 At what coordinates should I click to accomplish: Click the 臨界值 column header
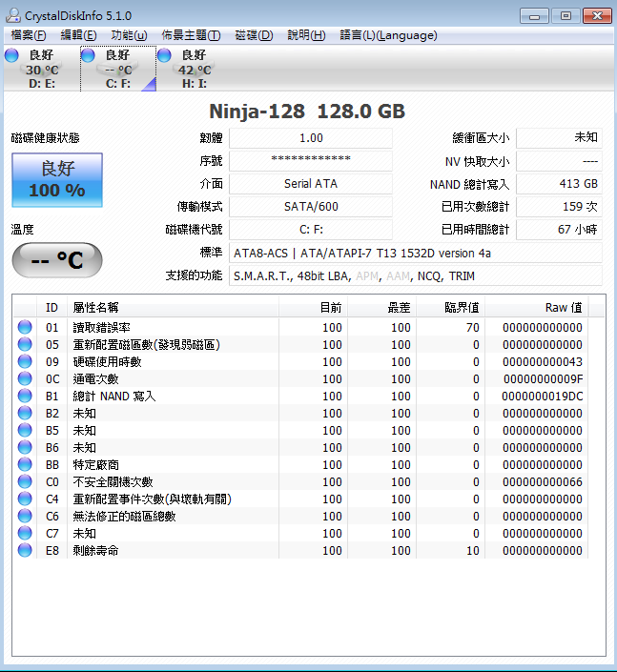pyautogui.click(x=451, y=307)
